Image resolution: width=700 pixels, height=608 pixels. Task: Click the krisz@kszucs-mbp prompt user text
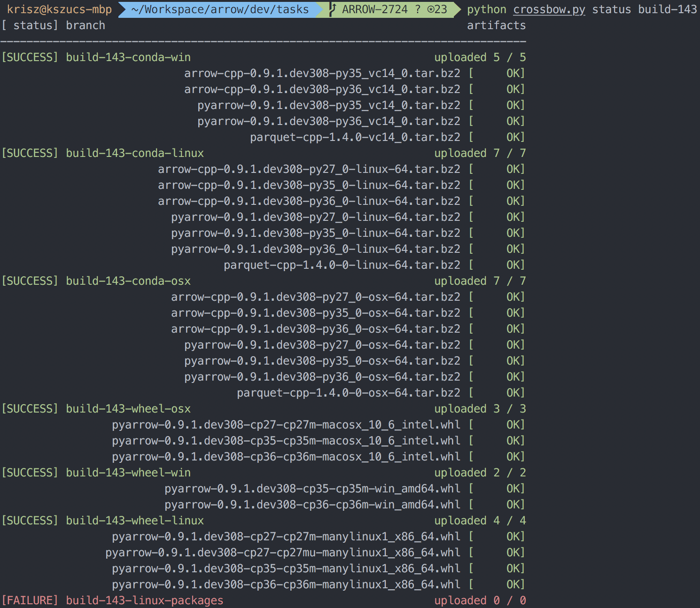click(x=59, y=9)
